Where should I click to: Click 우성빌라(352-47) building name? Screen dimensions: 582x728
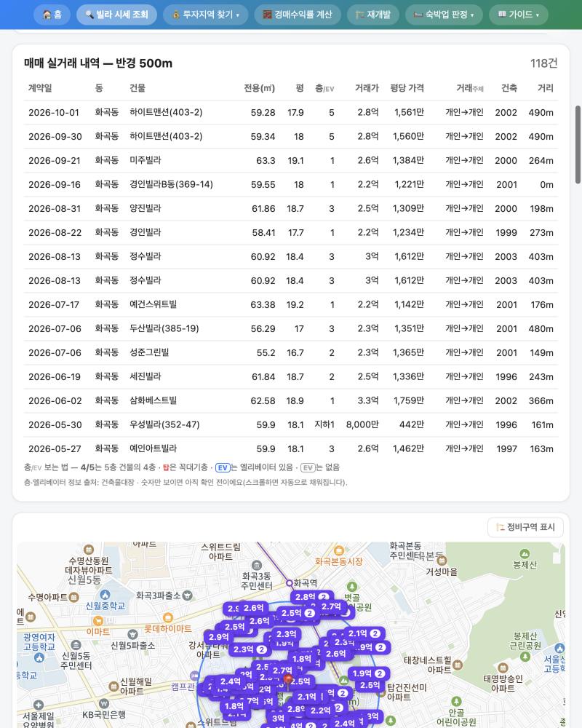(x=164, y=425)
